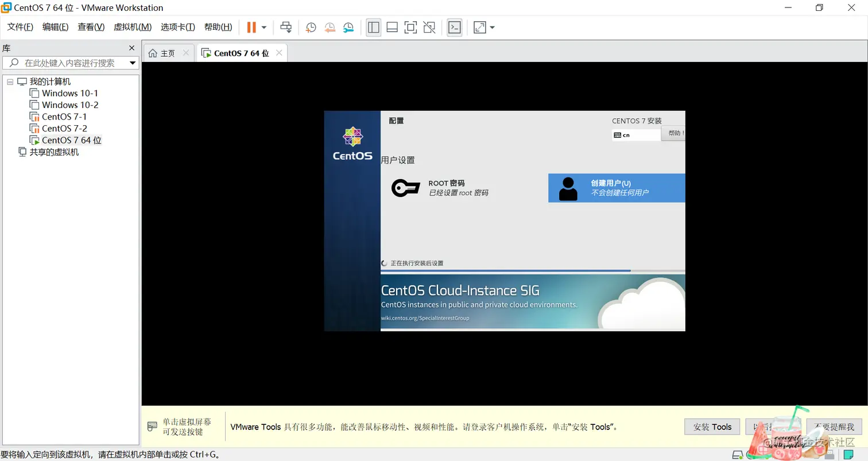Viewport: 868px width, 461px height.
Task: Open 创建用户(U) user creation
Action: coord(617,188)
